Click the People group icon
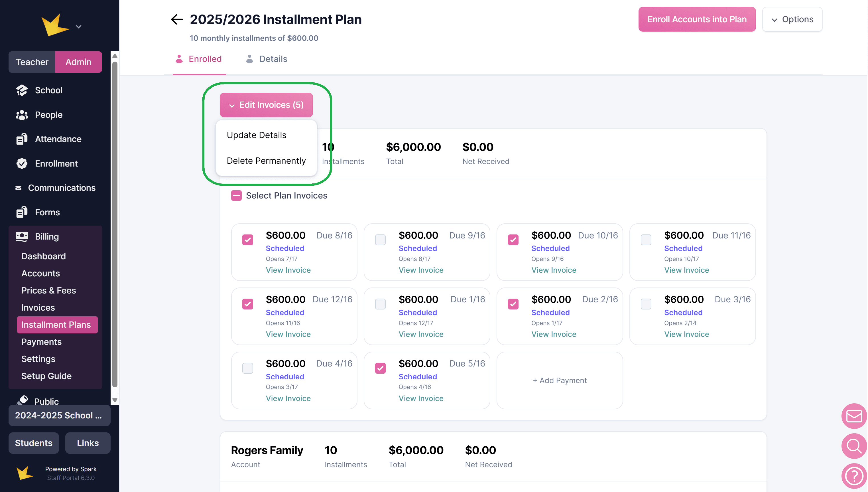The image size is (868, 492). pos(22,115)
